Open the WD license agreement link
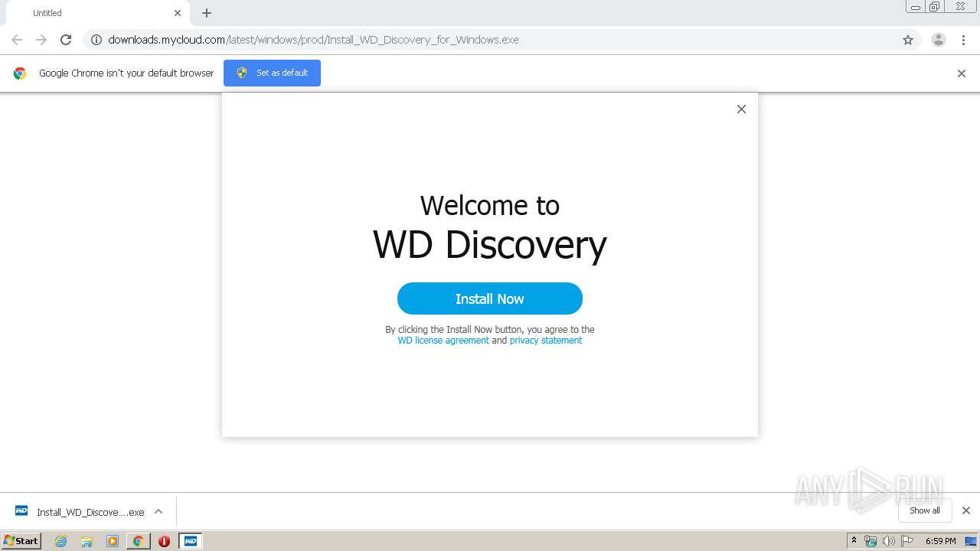Viewport: 980px width, 551px height. pos(443,341)
